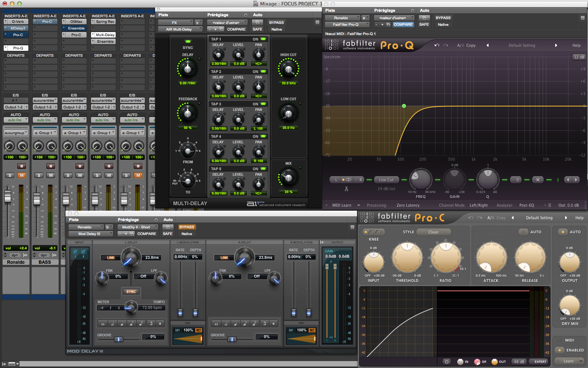Click the Pro-Q undo arrow icon

coord(437,45)
